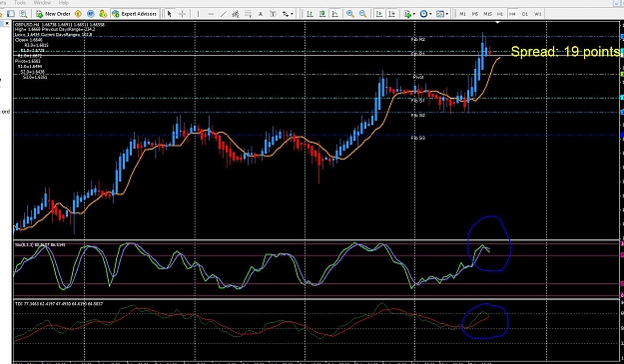
Task: Select the text label tool
Action: 273,14
